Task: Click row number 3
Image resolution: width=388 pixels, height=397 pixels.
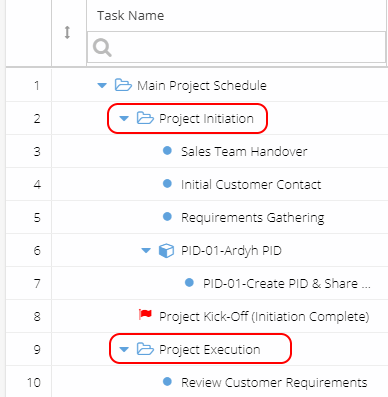Action: coord(37,152)
